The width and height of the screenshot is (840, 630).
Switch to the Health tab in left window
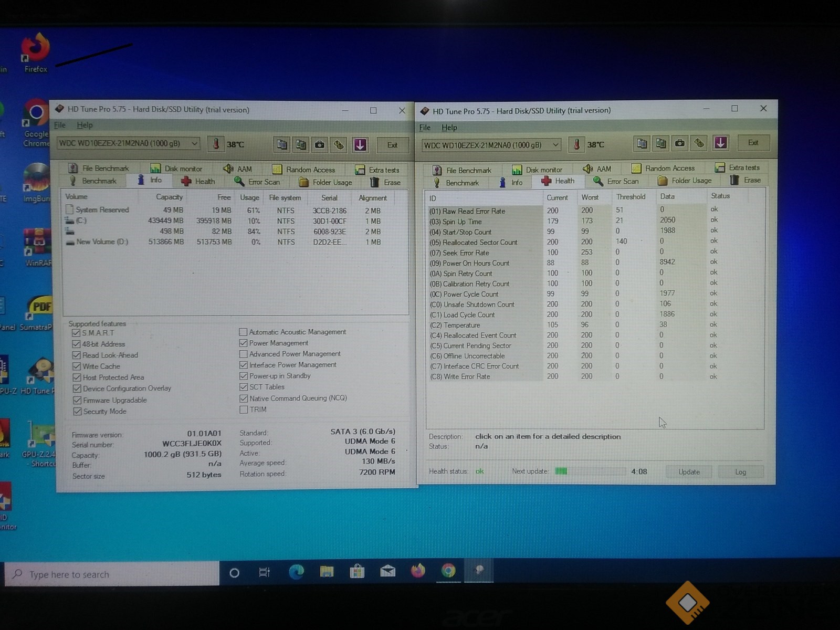(x=198, y=181)
